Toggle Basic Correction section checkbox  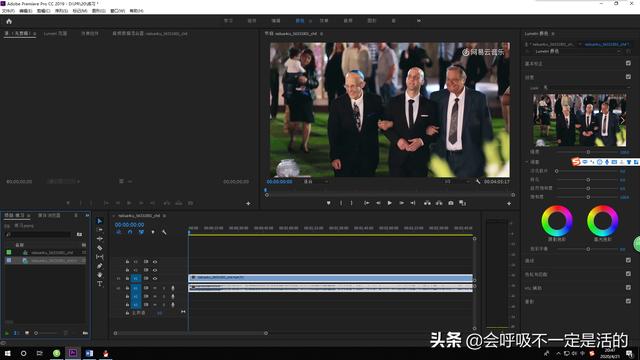[628, 63]
